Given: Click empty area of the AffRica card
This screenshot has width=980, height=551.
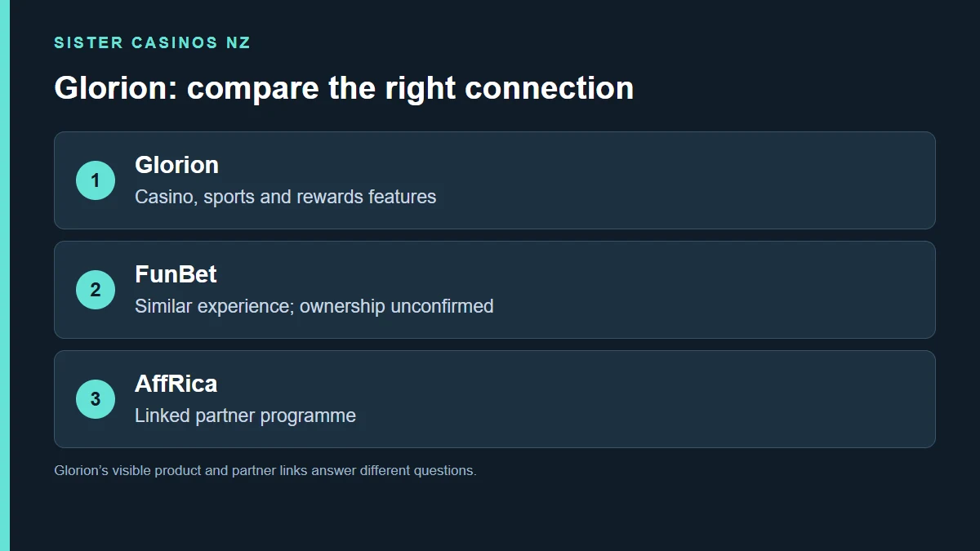Looking at the screenshot, I should point(694,399).
